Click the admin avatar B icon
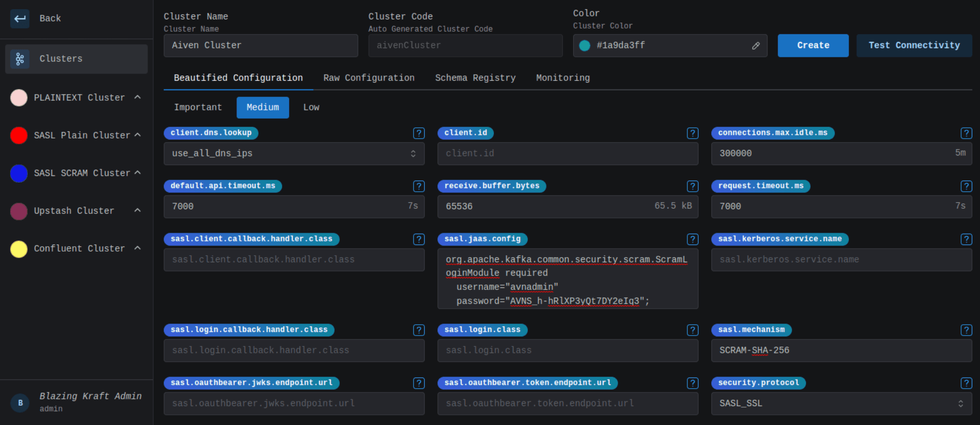The height and width of the screenshot is (425, 980). pos(20,402)
